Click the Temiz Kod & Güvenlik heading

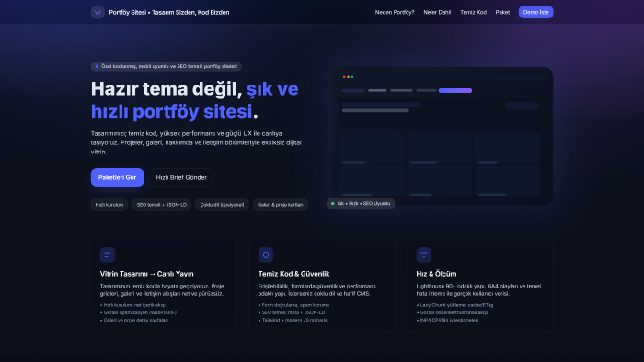point(293,274)
